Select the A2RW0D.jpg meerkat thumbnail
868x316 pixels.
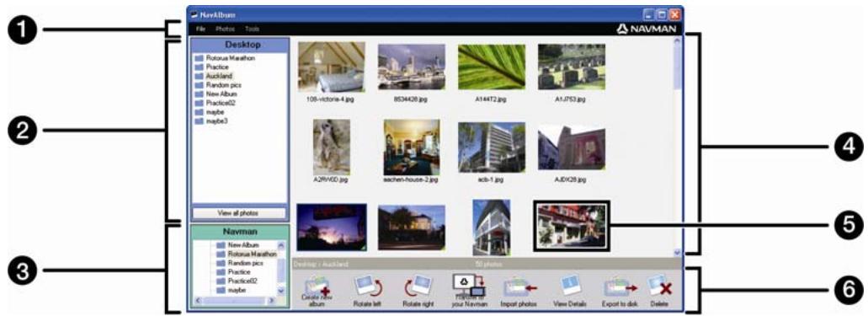332,147
